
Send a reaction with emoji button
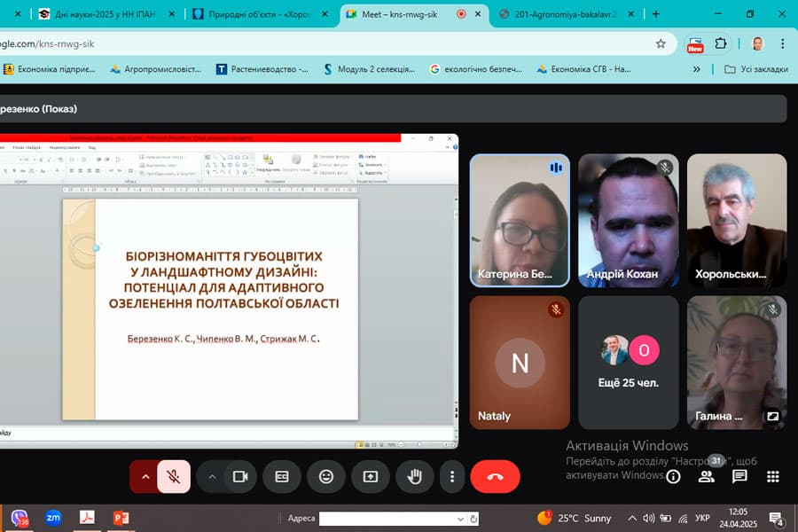click(326, 476)
